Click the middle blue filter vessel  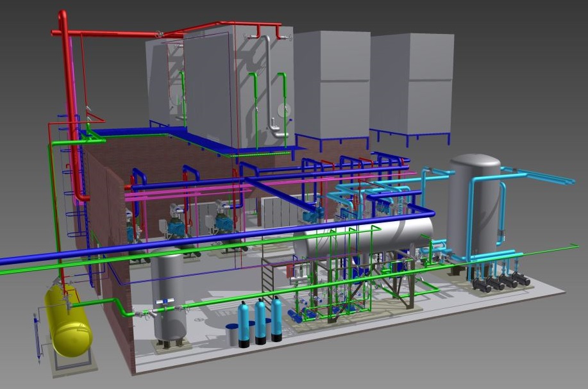click(260, 319)
